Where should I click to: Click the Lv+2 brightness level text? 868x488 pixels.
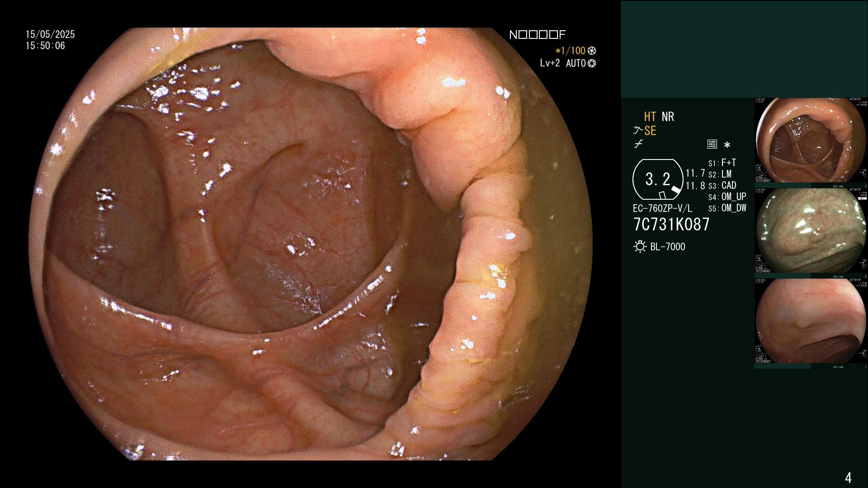click(550, 63)
